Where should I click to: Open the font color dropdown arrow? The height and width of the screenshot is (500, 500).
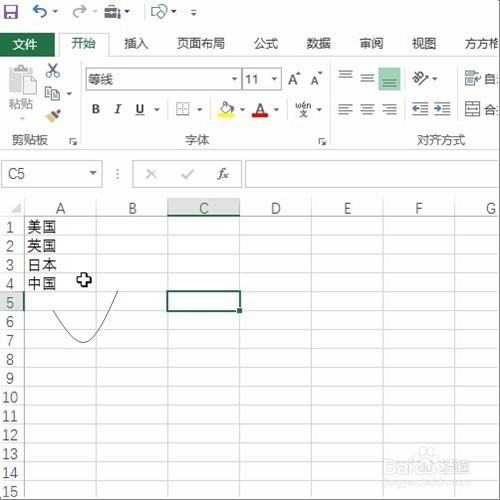tap(276, 109)
